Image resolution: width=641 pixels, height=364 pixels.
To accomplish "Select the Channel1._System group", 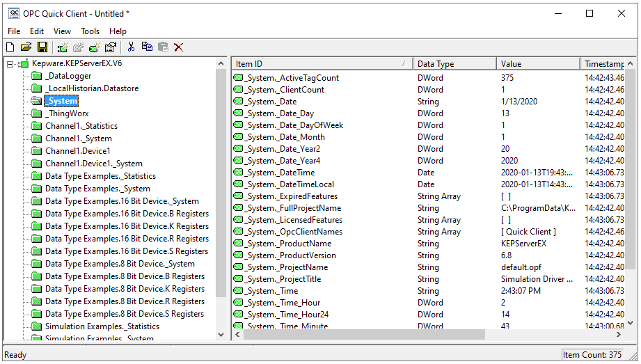I will coord(79,139).
